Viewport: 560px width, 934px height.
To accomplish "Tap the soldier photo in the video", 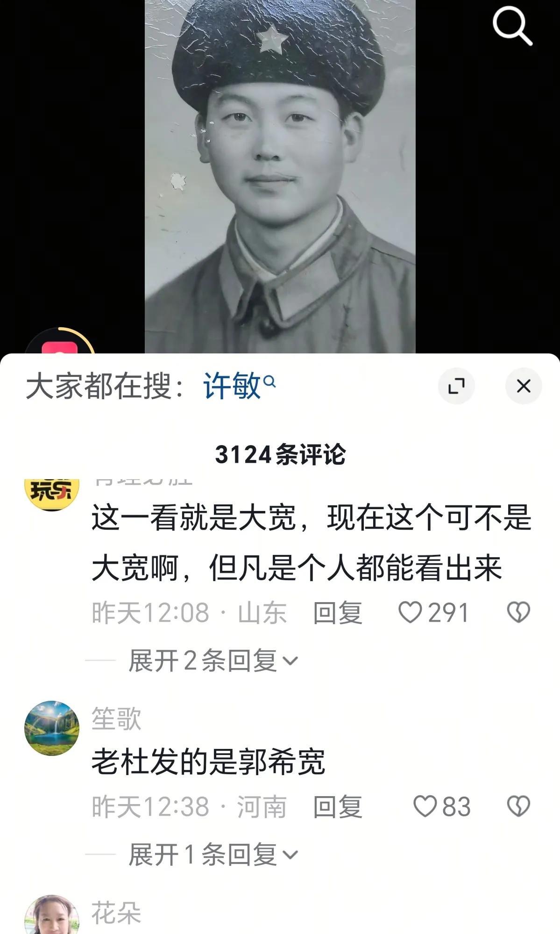I will click(x=280, y=176).
